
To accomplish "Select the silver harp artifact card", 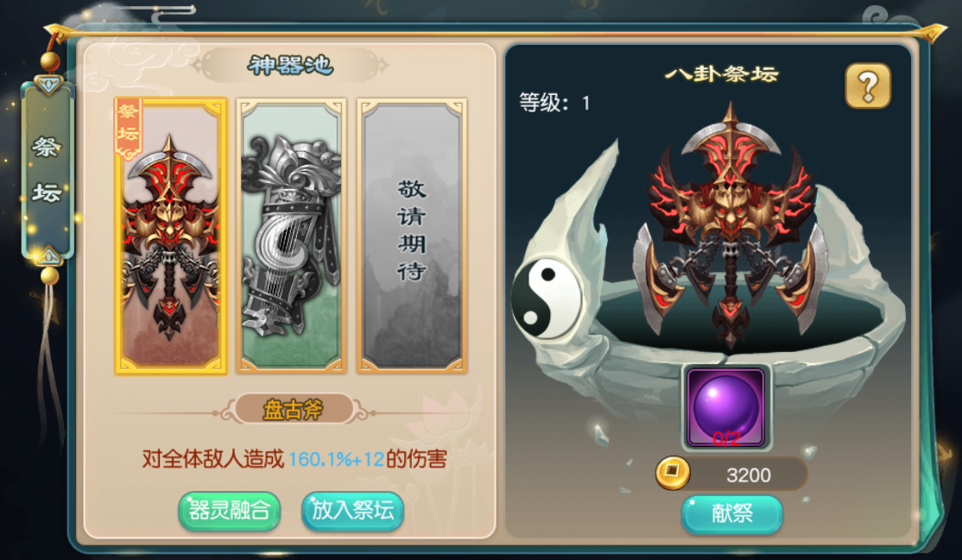I will tap(291, 236).
